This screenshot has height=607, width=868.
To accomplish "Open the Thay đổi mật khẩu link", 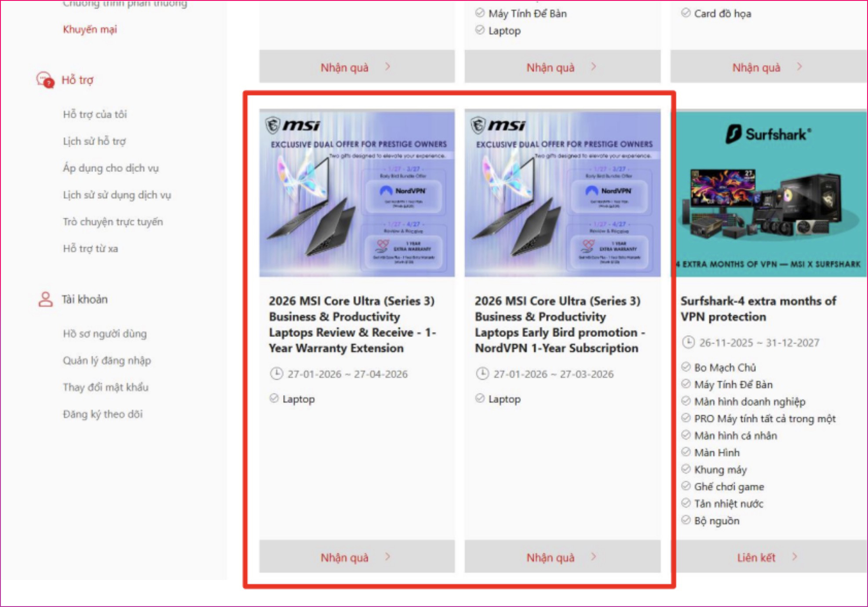I will click(106, 387).
